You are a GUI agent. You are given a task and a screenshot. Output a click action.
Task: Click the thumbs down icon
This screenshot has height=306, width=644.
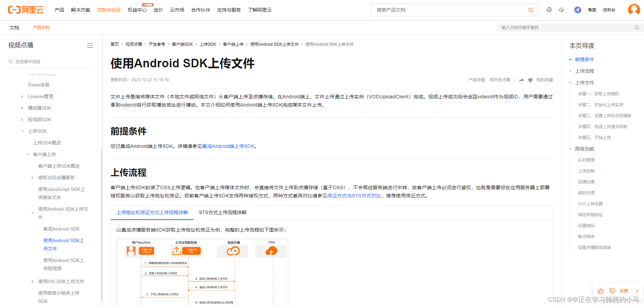pyautogui.click(x=612, y=291)
